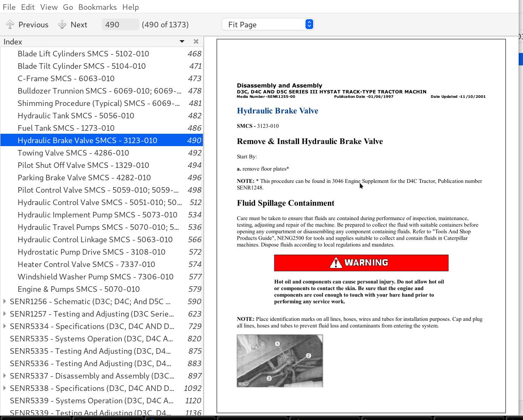
Task: Select the Fuel Tank SMCS index entry
Action: point(66,128)
